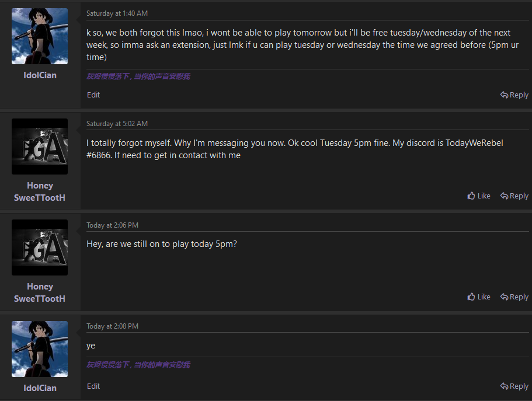
Task: Reply to the 'ye' message
Action: click(x=514, y=386)
